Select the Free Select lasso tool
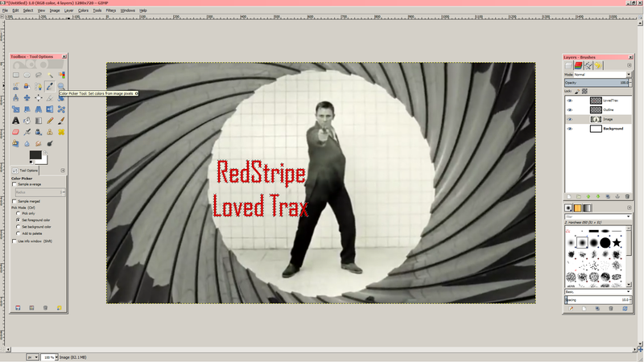The image size is (644, 362). 38,75
